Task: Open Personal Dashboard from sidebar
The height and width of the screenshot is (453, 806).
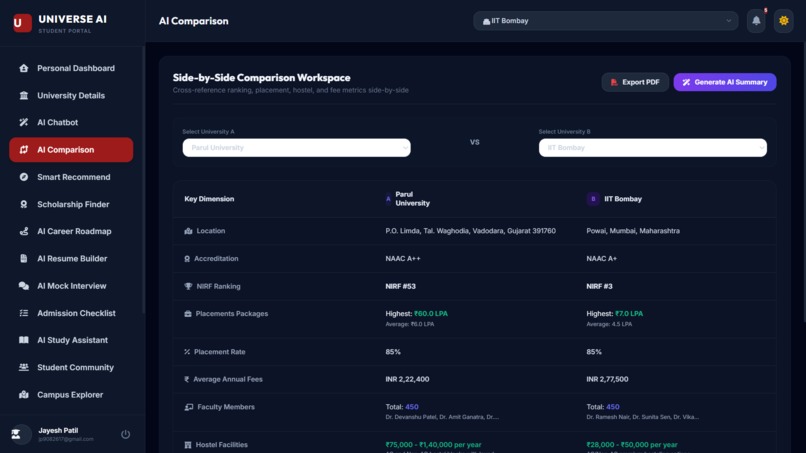Action: click(x=71, y=68)
